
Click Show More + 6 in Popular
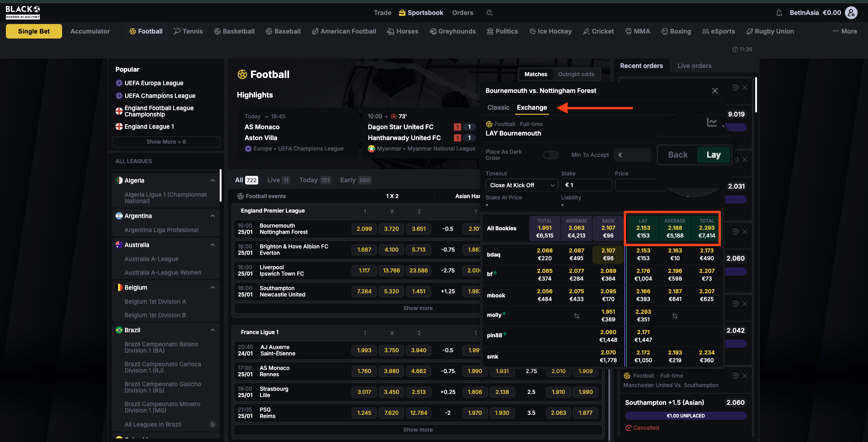166,142
